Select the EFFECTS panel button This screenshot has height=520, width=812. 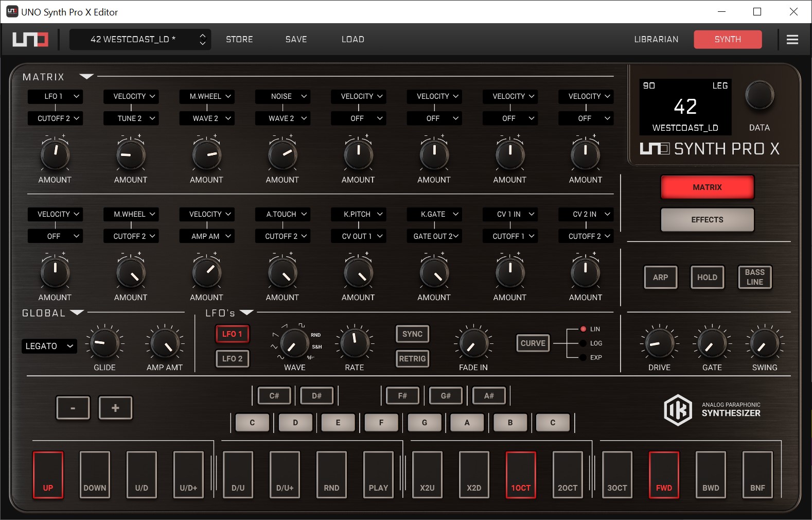coord(707,220)
